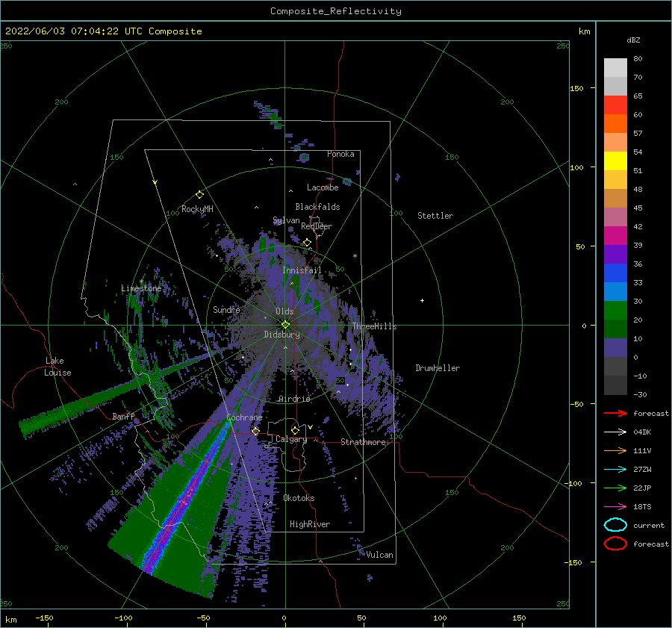Click the Limestone label
672x628 pixels.
click(141, 288)
